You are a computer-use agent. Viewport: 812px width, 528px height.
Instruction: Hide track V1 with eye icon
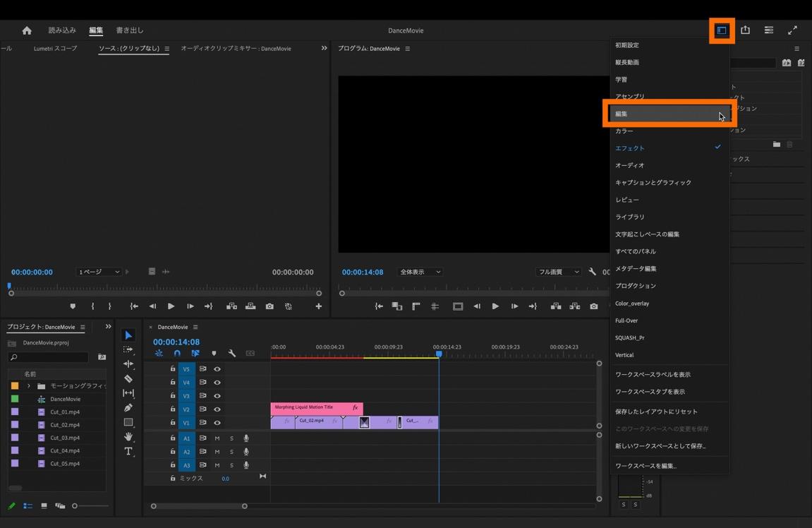(217, 423)
